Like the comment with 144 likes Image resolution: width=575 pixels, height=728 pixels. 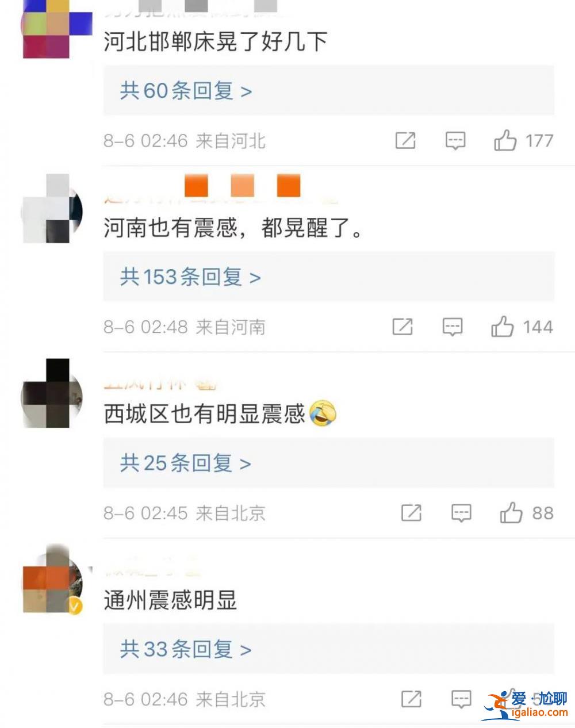tap(503, 327)
